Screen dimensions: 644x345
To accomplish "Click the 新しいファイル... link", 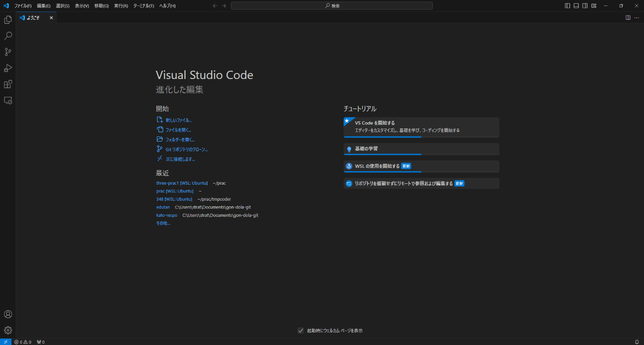I will (179, 120).
